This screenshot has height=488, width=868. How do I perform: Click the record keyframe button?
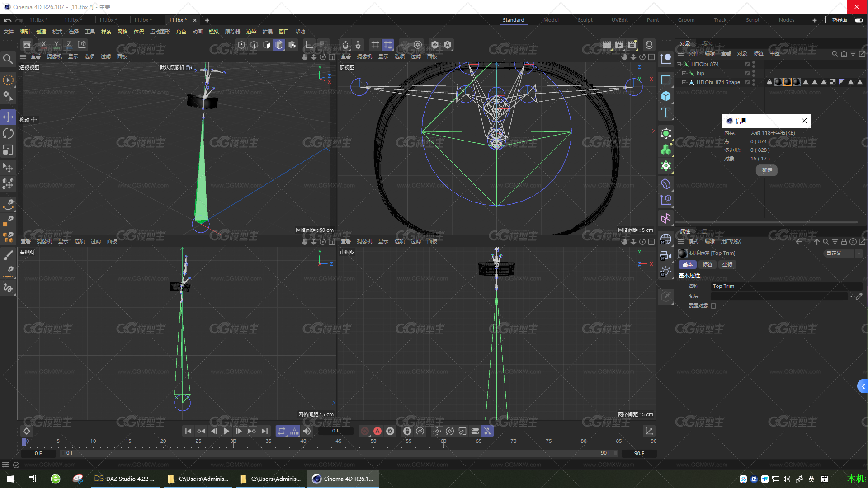pos(365,431)
